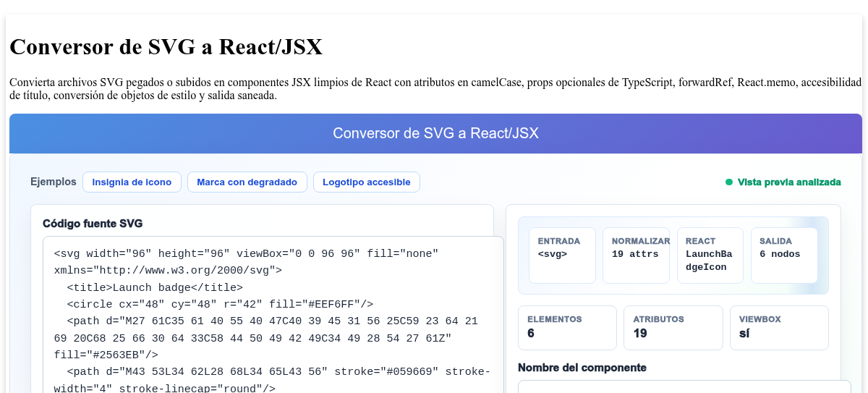Screen dimensions: 868x393
Task: Select the SALIDA 6 nodos step card
Action: coord(784,255)
